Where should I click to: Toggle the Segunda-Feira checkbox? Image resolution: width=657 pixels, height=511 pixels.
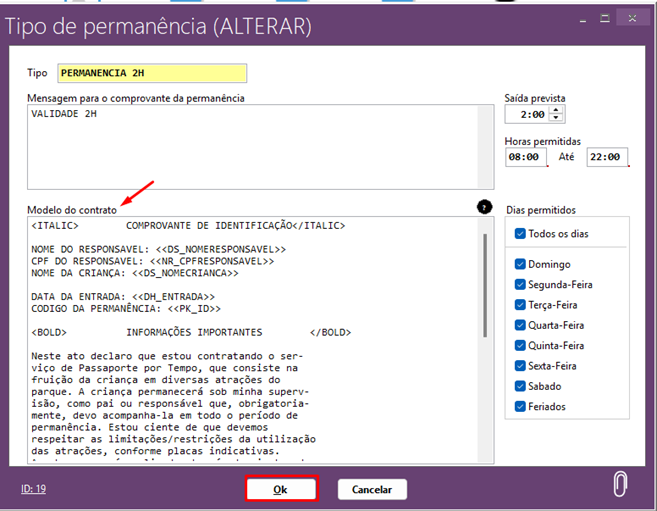coord(520,285)
